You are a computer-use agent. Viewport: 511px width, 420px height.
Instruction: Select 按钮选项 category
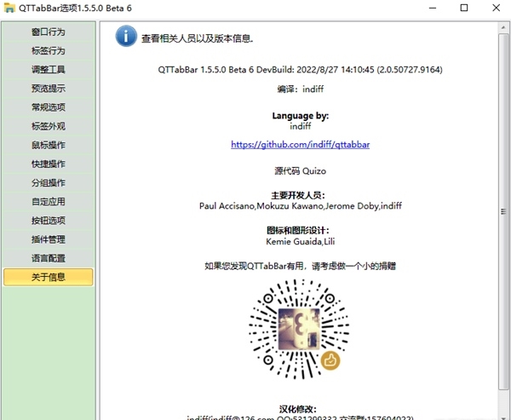point(49,221)
